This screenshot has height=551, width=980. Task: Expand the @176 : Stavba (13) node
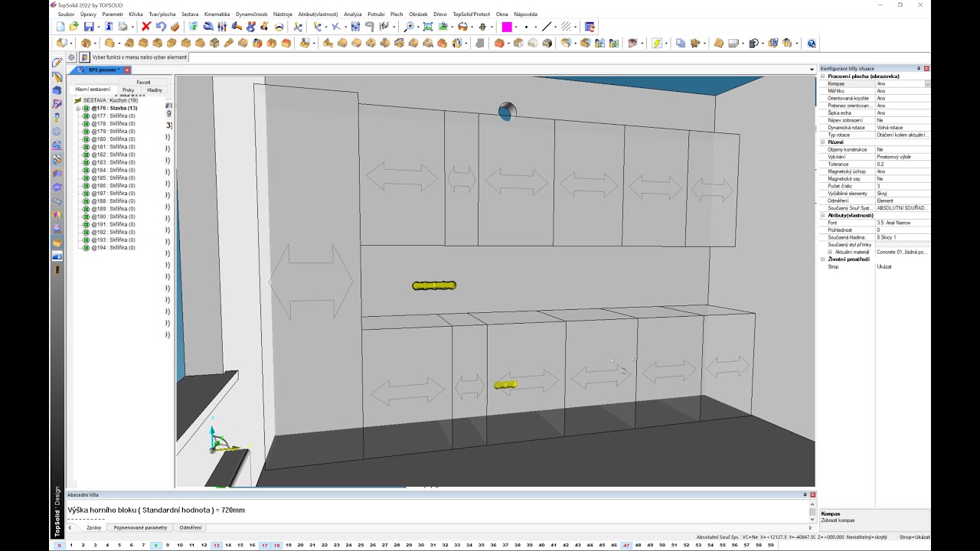(x=78, y=109)
